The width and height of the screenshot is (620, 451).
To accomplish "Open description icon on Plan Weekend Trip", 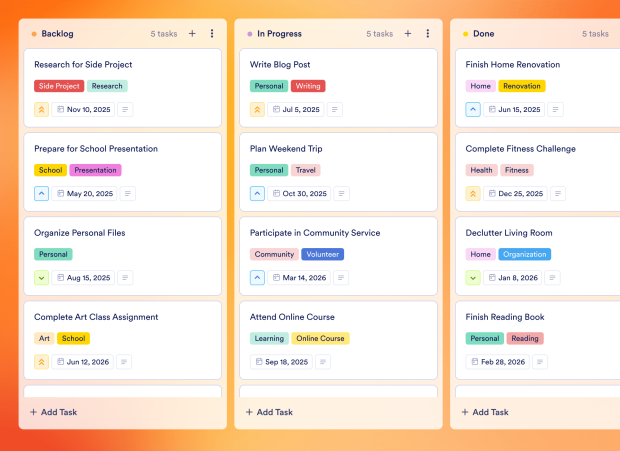I will click(x=342, y=194).
